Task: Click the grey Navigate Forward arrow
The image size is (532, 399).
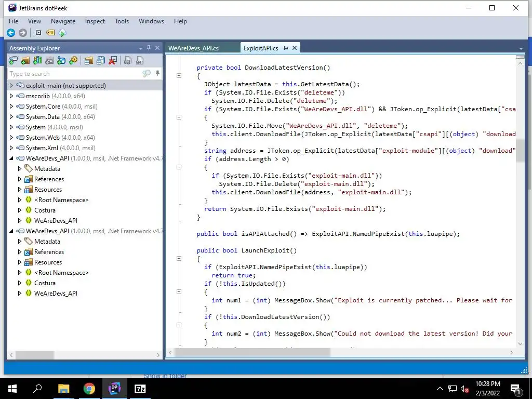Action: click(x=23, y=33)
